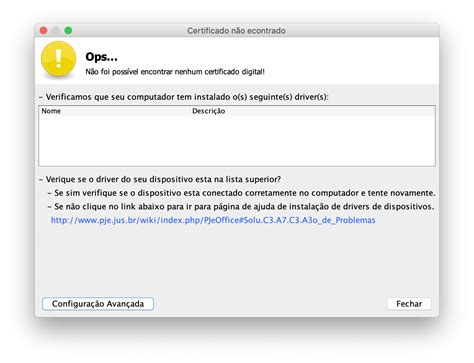Sort drivers by the Nome column header
This screenshot has height=363, width=474.
coord(114,111)
